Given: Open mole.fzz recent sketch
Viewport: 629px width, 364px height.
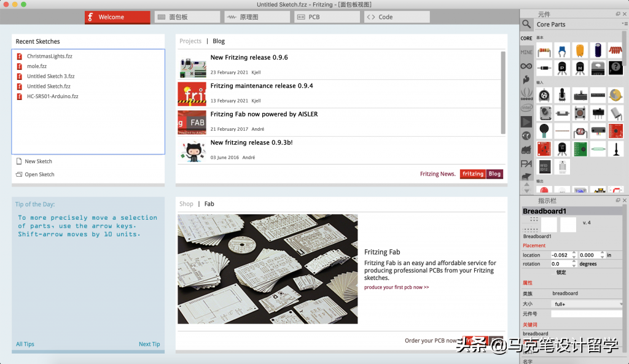Looking at the screenshot, I should click(36, 66).
